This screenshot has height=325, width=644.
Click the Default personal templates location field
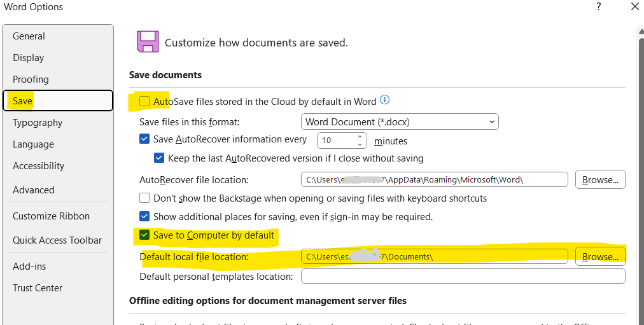[x=463, y=276]
